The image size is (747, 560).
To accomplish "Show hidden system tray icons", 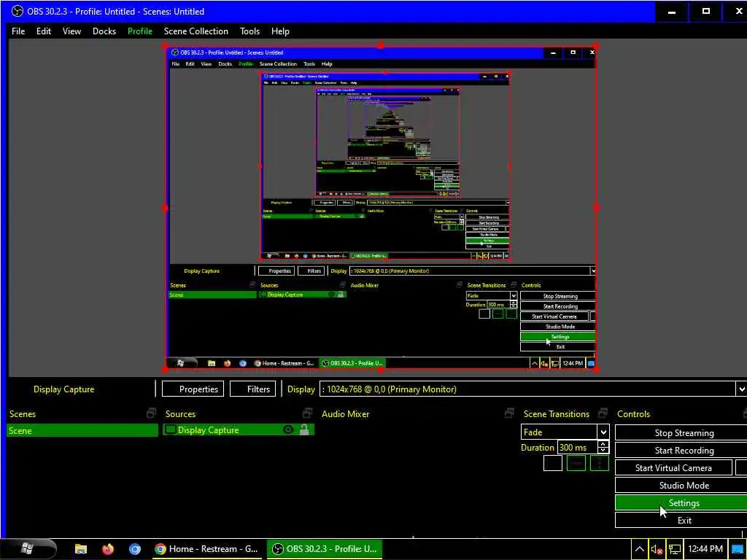I will pyautogui.click(x=639, y=549).
